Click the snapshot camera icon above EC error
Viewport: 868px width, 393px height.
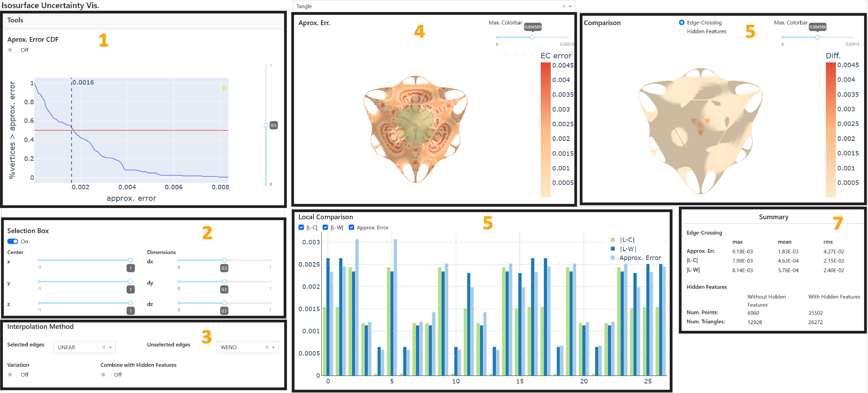coord(506,54)
